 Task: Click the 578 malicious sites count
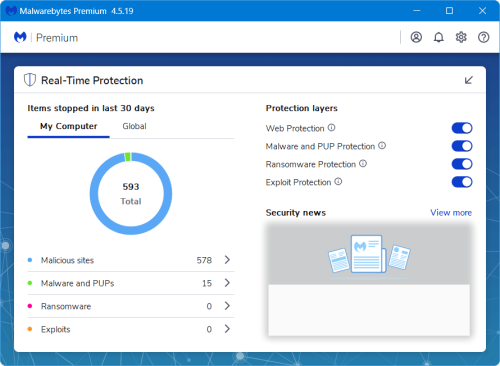204,260
